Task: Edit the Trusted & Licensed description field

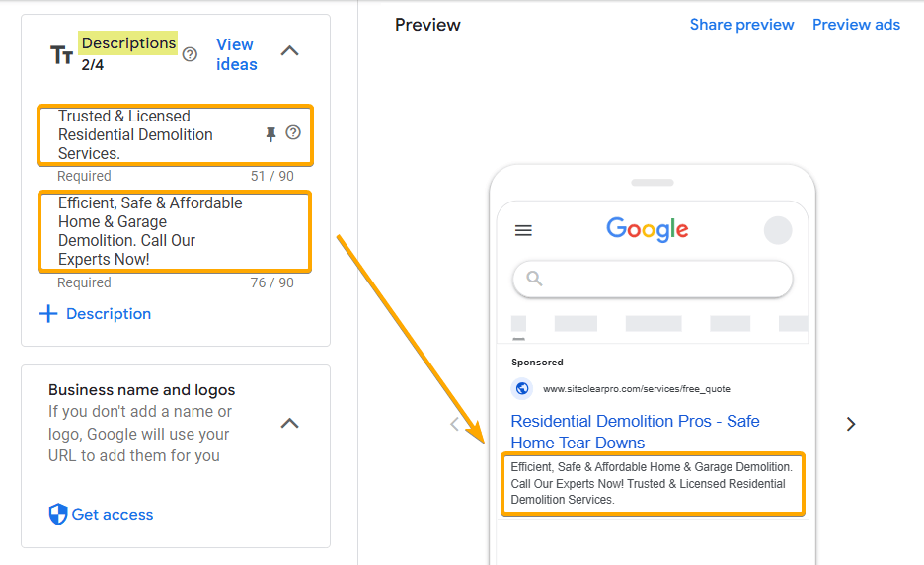Action: [x=148, y=134]
